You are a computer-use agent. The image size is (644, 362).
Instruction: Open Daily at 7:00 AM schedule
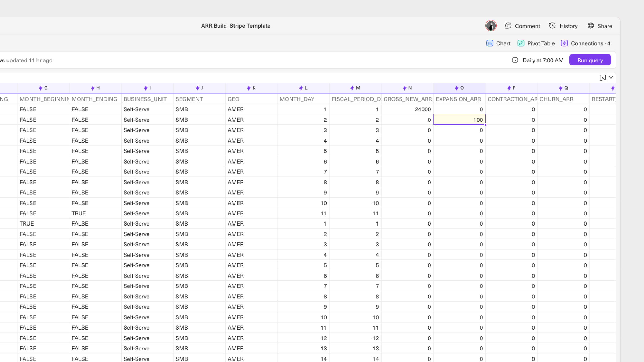click(543, 60)
